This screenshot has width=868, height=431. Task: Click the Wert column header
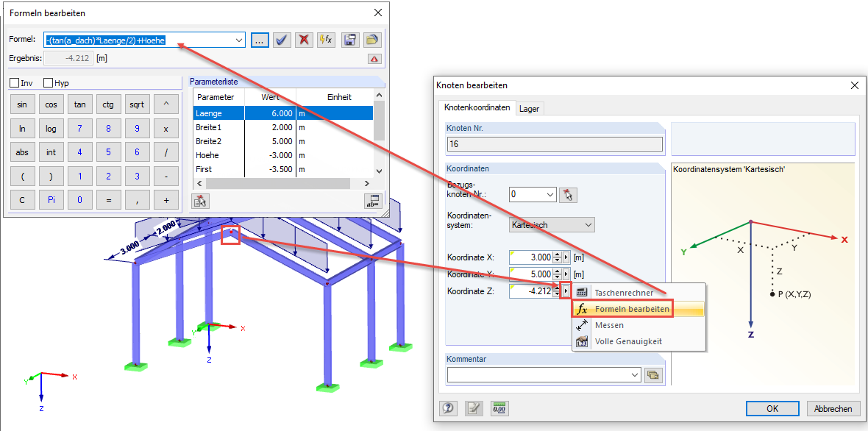[x=271, y=97]
